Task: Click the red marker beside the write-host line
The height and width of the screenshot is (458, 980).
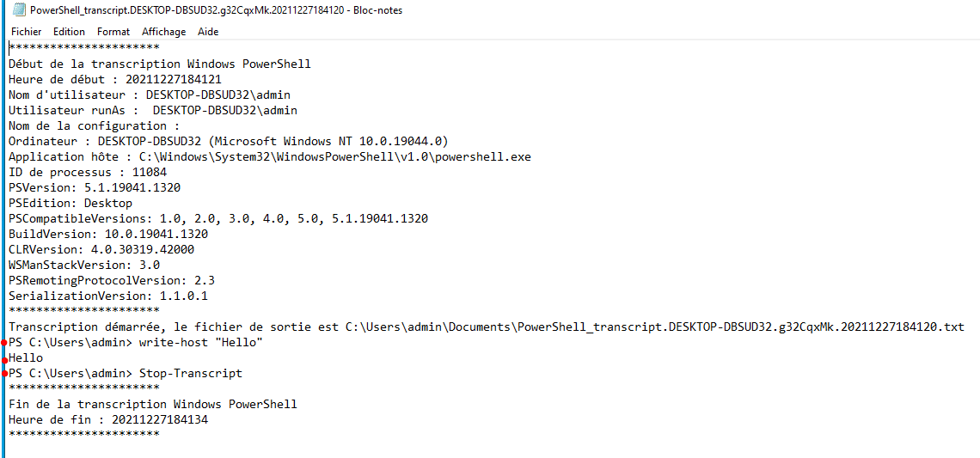Action: pyautogui.click(x=6, y=343)
